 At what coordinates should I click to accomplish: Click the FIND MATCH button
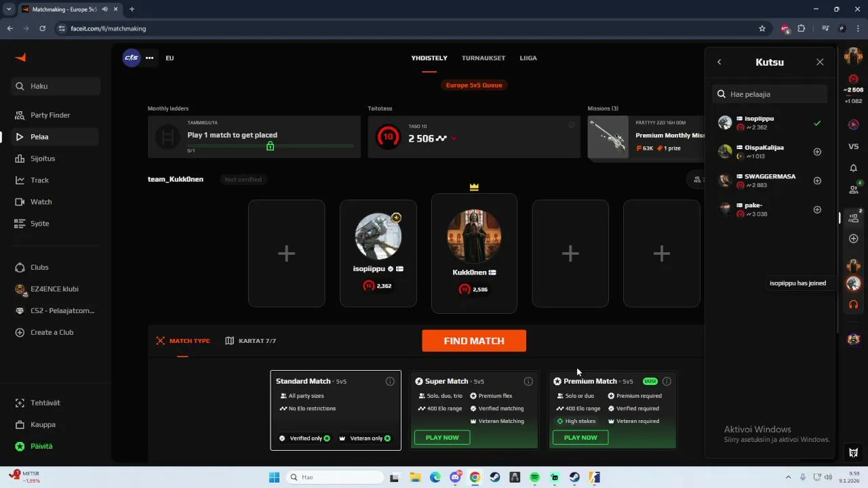tap(474, 341)
